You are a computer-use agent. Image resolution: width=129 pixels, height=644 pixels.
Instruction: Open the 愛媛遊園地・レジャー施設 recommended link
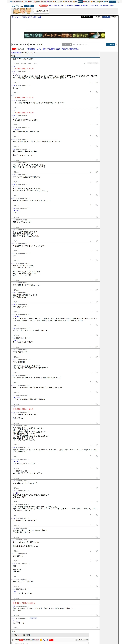pyautogui.click(x=36, y=49)
